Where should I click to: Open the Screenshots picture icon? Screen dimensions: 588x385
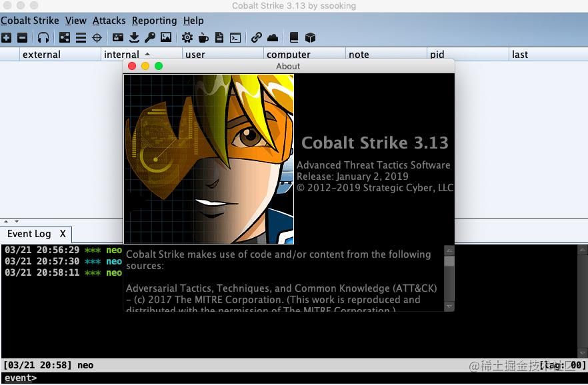[x=166, y=37]
